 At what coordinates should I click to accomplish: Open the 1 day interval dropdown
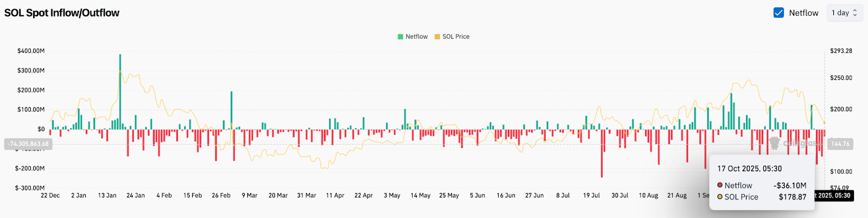[844, 13]
